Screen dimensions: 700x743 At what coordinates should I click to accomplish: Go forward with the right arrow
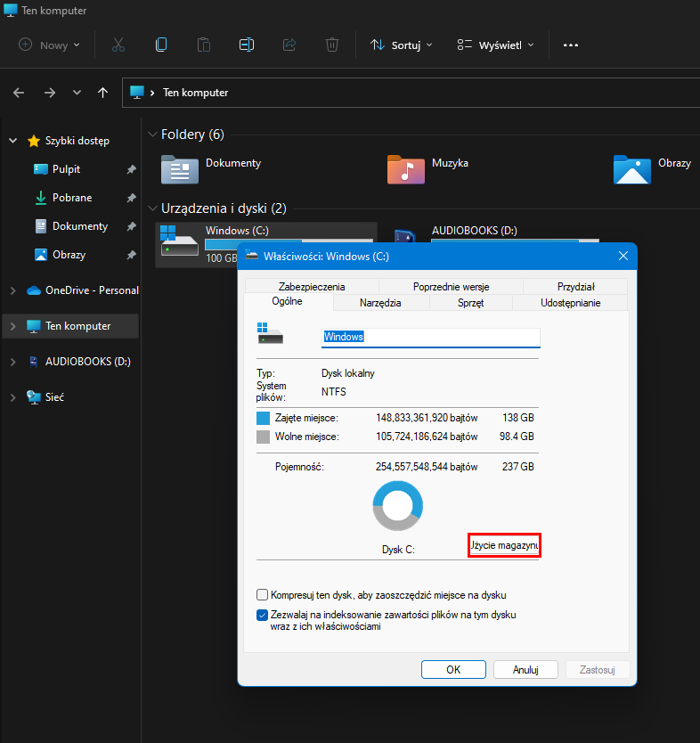click(49, 93)
